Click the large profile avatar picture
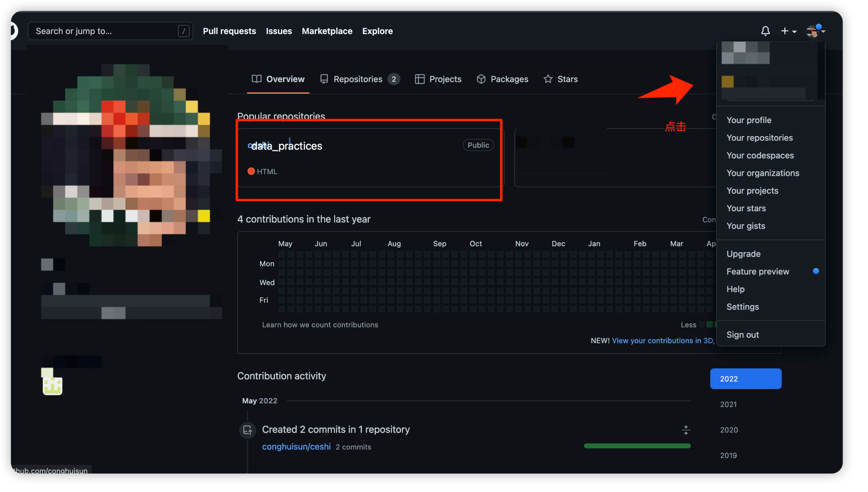The height and width of the screenshot is (492, 868). 132,155
